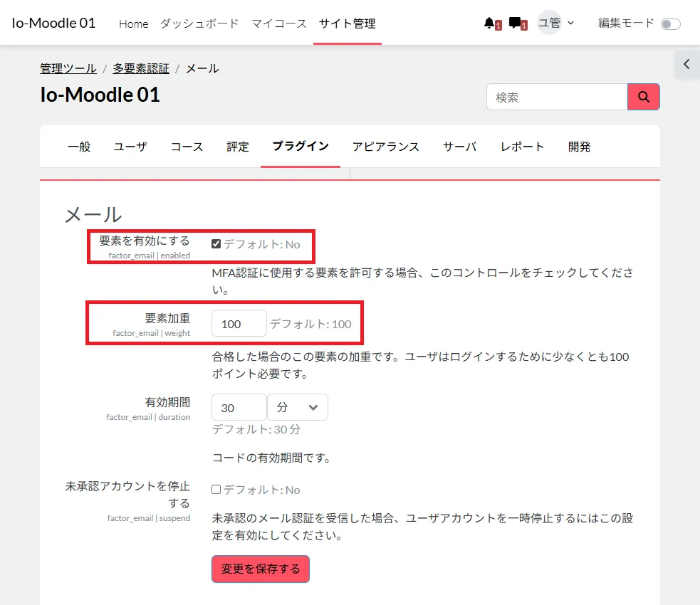Toggle the 編集モード switch

(671, 24)
